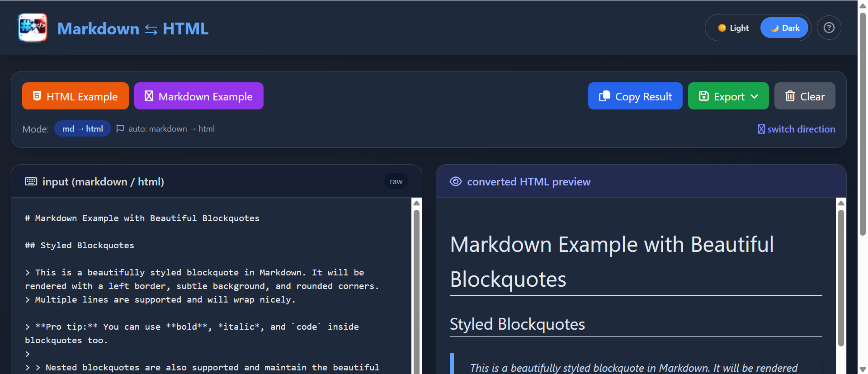Viewport: 868px width, 374px height.
Task: Click the eye icon in preview header
Action: click(456, 181)
